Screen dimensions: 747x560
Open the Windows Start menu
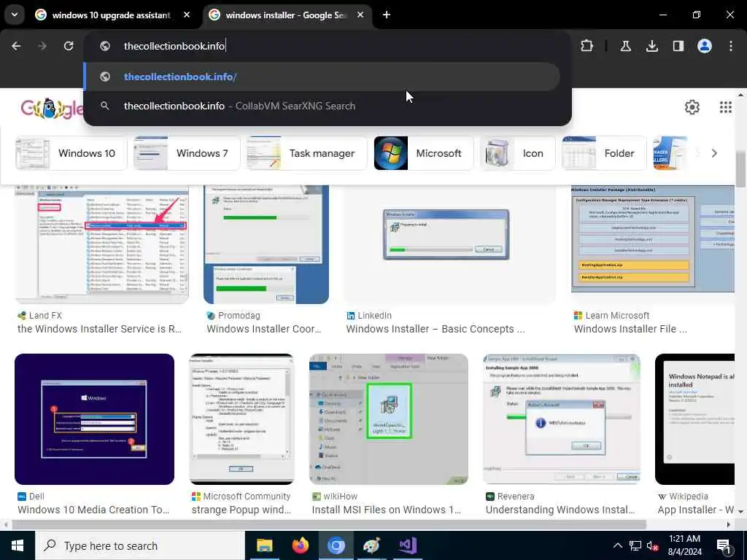pos(18,545)
